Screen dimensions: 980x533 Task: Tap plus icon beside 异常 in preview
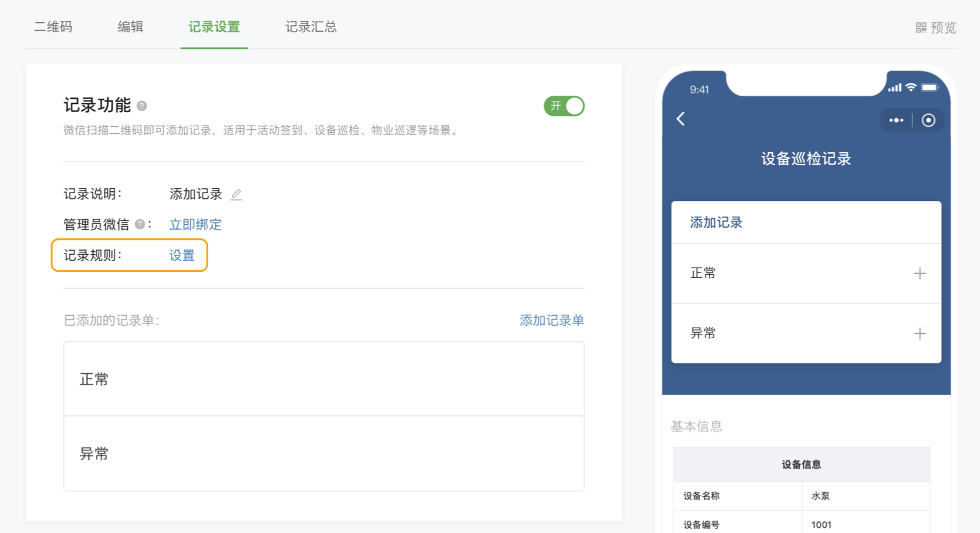tap(920, 333)
